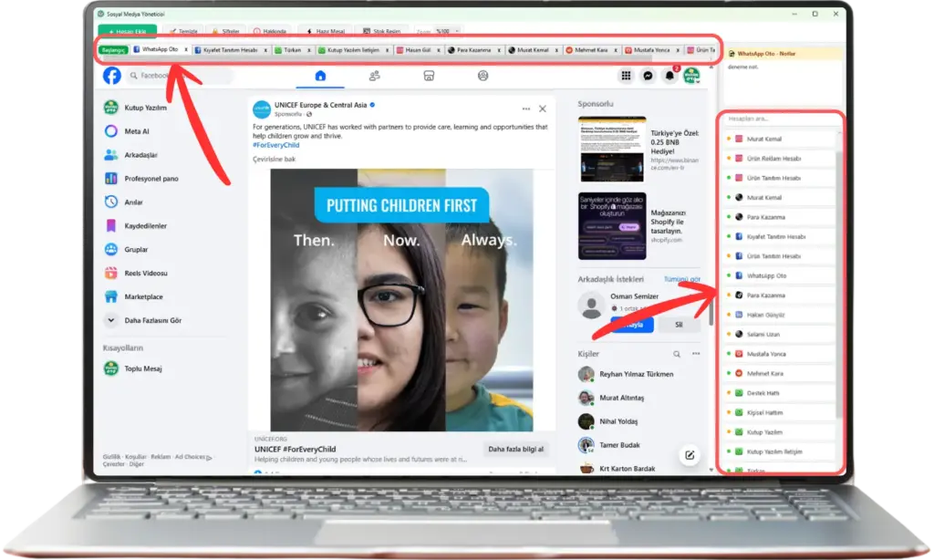Search contacts with the Kişiler magnifier icon
The image size is (934, 560).
677,354
